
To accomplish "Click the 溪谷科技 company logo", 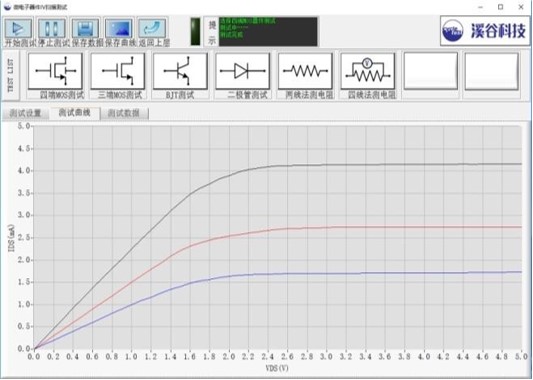I will click(485, 31).
